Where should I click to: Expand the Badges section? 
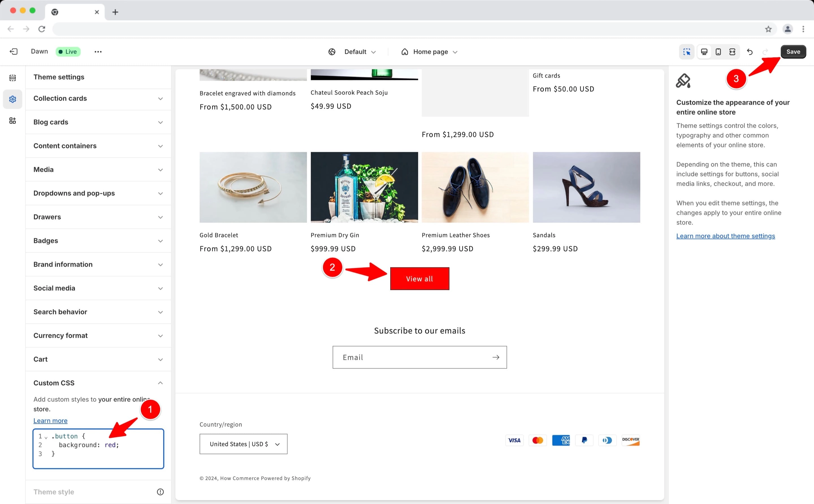click(98, 241)
